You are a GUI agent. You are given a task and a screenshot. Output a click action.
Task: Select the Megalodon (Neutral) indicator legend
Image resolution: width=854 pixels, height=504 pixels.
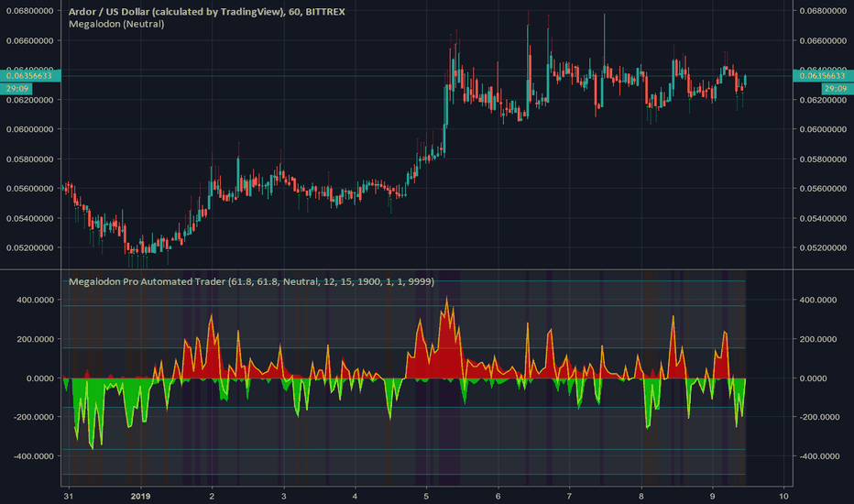click(x=116, y=24)
